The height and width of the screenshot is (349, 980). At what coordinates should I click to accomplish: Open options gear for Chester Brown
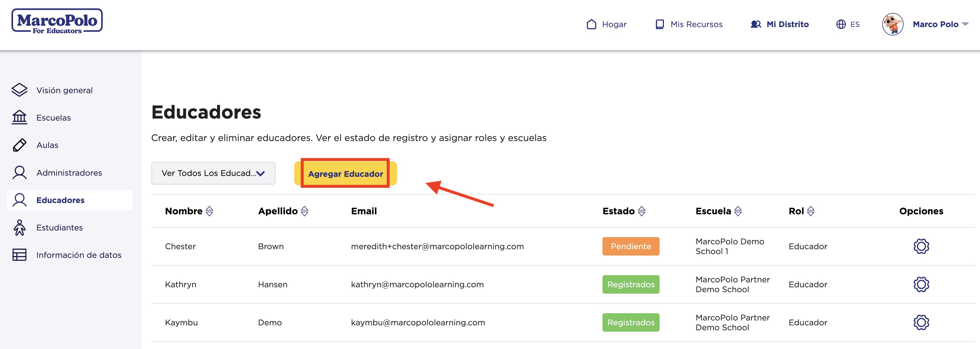[921, 246]
